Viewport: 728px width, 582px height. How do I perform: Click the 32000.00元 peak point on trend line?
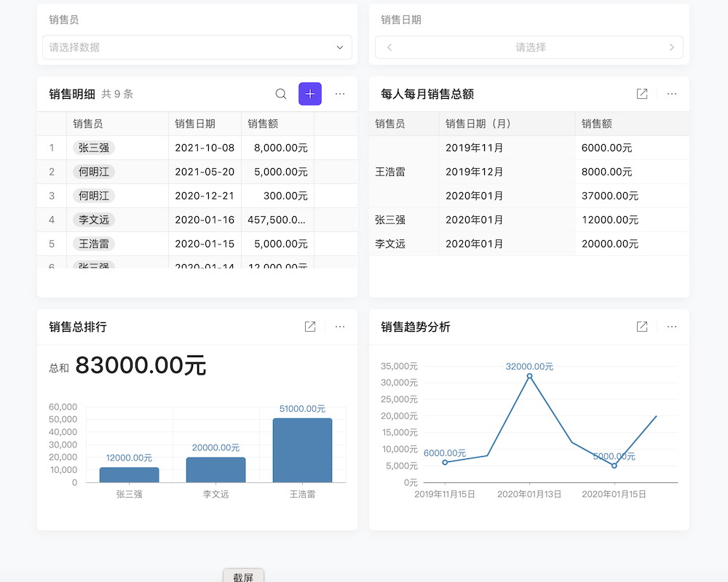[529, 375]
